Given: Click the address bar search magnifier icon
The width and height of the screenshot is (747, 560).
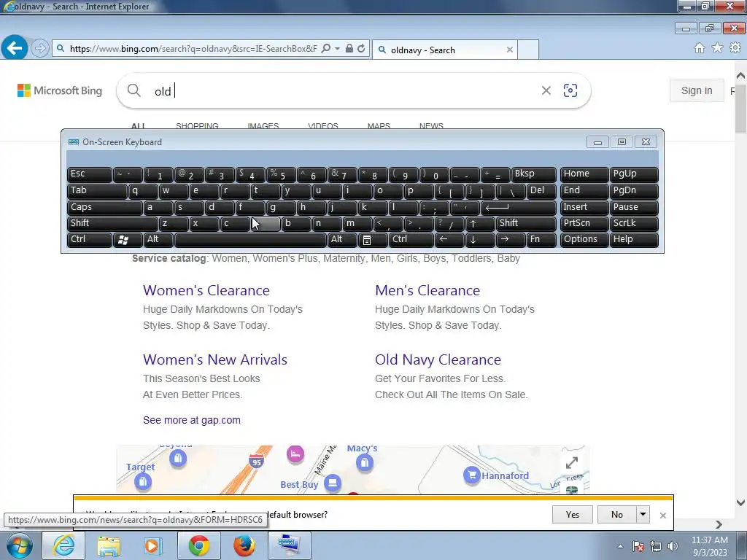Looking at the screenshot, I should click(326, 48).
